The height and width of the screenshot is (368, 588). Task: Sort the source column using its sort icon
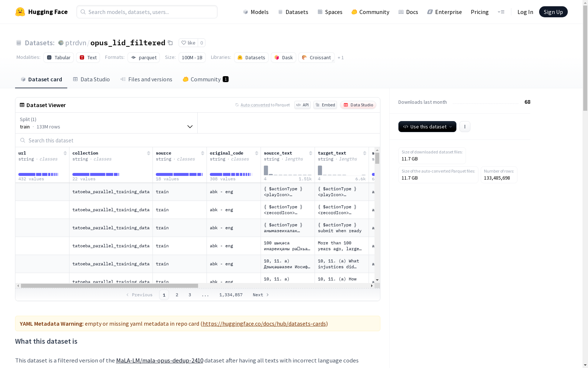pyautogui.click(x=202, y=153)
